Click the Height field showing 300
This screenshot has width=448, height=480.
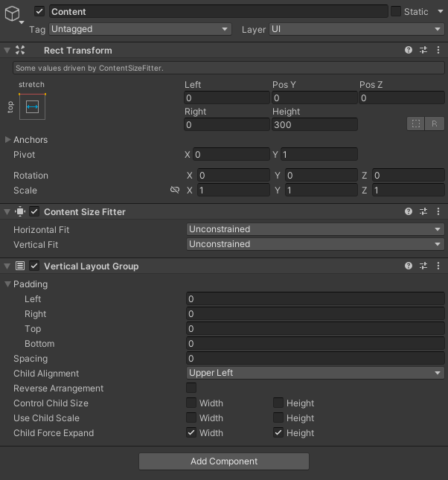click(315, 124)
